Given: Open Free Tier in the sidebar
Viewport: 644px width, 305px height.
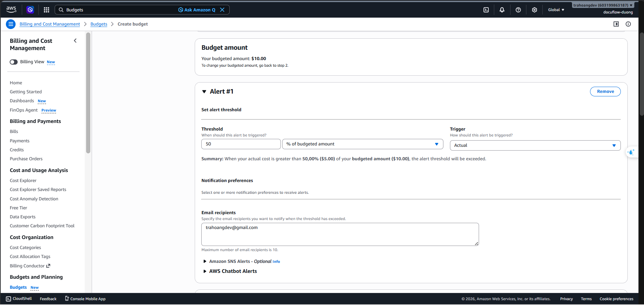Looking at the screenshot, I should [x=18, y=208].
